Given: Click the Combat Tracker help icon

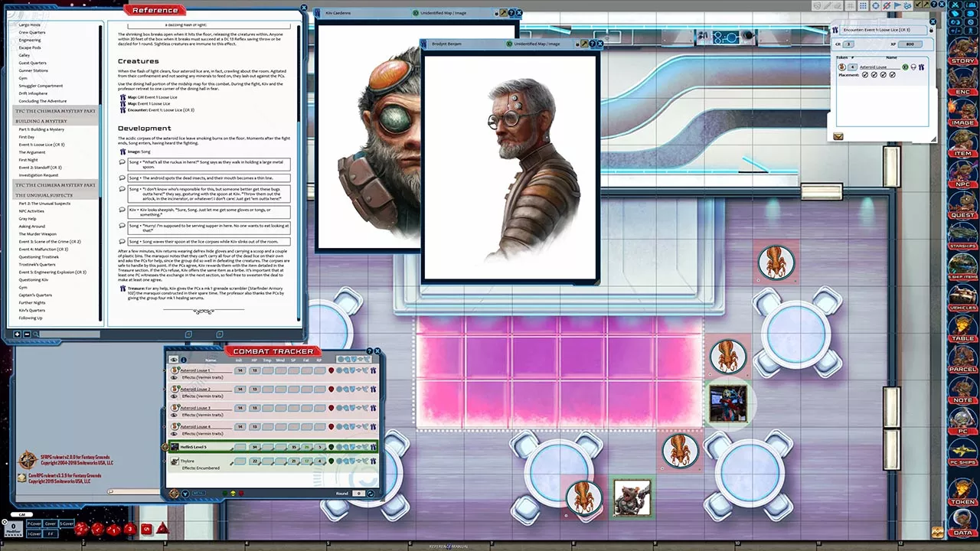Looking at the screenshot, I should [x=369, y=351].
